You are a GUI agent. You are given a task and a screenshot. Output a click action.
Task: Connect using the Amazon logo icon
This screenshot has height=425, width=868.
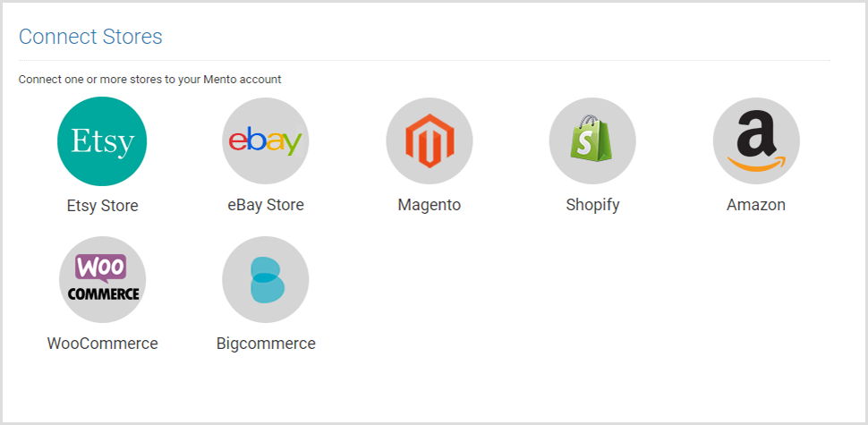click(x=756, y=141)
